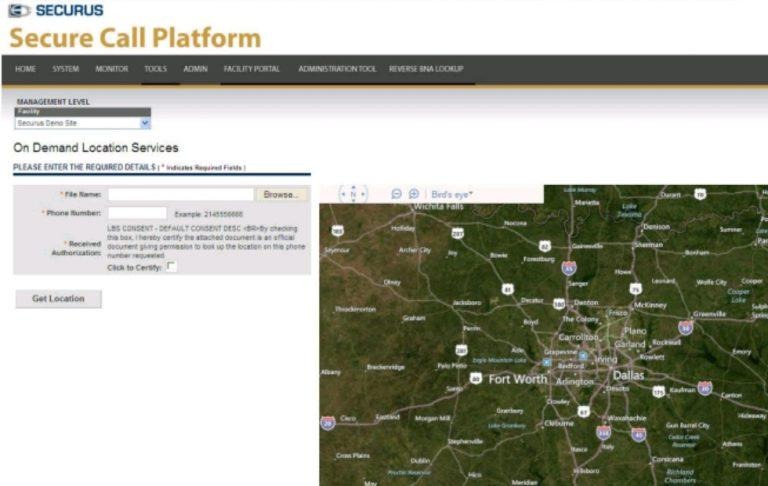
Task: Click the MANAGEMENT LEVEL label
Action: 53,102
